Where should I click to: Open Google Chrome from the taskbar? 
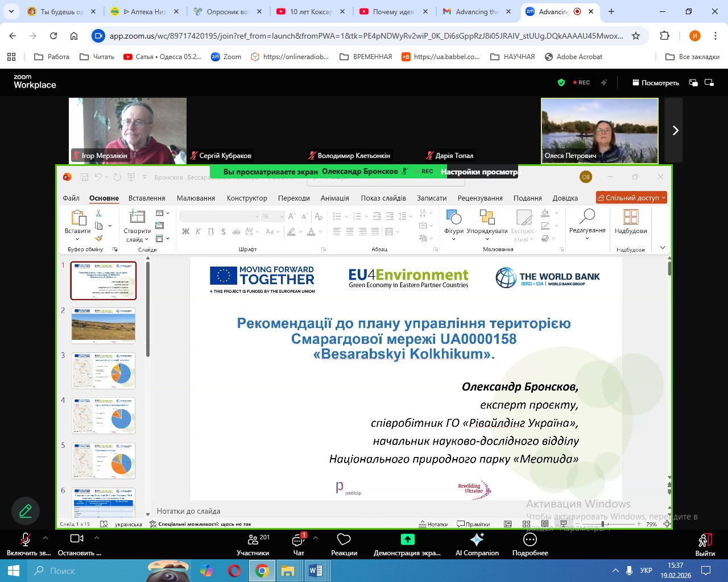click(x=262, y=571)
